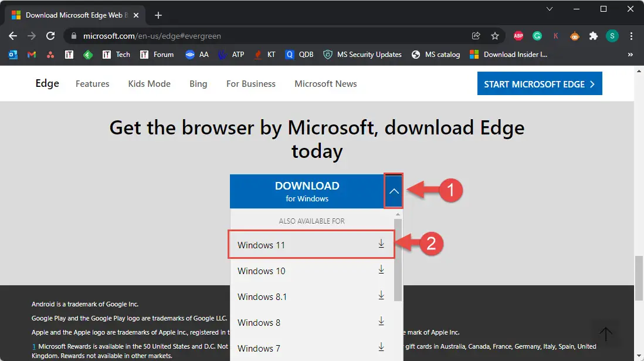Image resolution: width=644 pixels, height=361 pixels.
Task: Click START MICROSOFT EDGE button
Action: pos(540,83)
